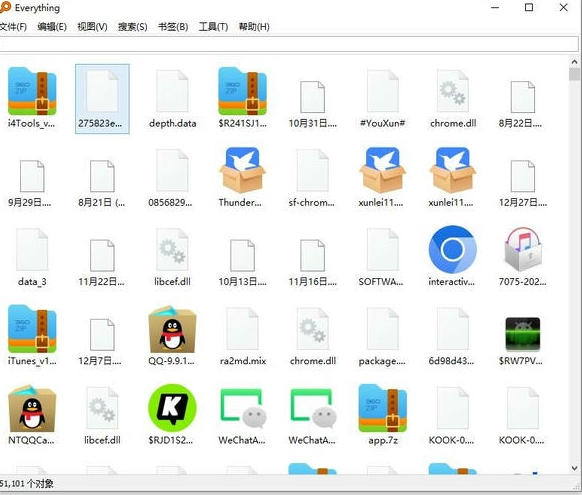The height and width of the screenshot is (495, 582).
Task: Select the package file icon
Action: [383, 329]
